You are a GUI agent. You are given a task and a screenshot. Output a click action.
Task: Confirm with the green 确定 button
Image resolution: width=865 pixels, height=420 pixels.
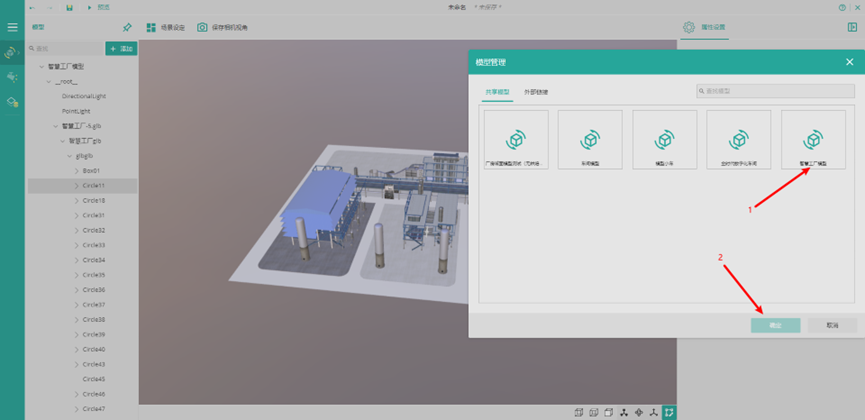[776, 326]
